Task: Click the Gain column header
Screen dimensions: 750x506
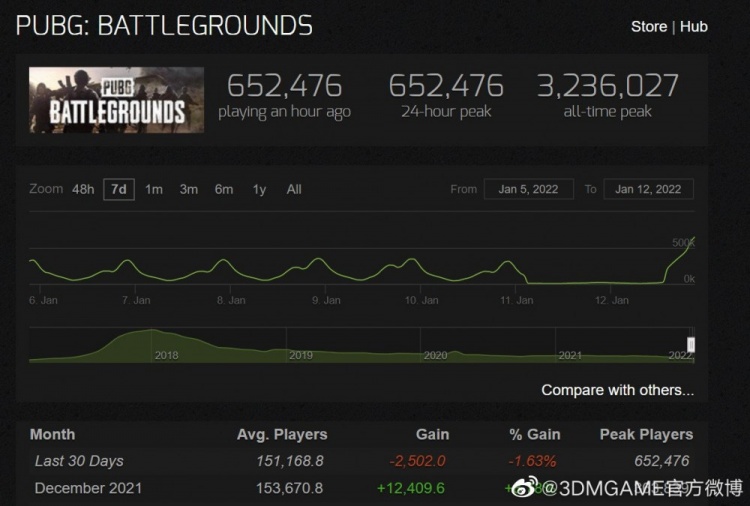Action: point(432,434)
